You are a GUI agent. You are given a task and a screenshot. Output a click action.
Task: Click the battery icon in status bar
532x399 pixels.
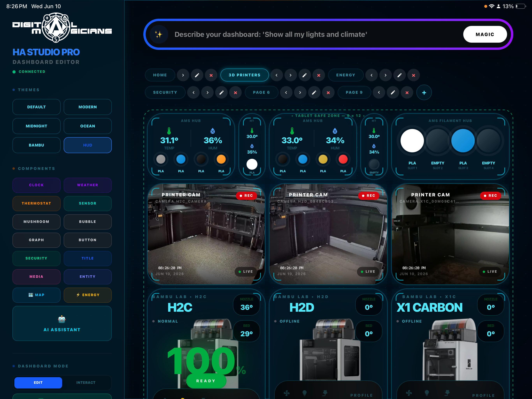[x=521, y=6]
